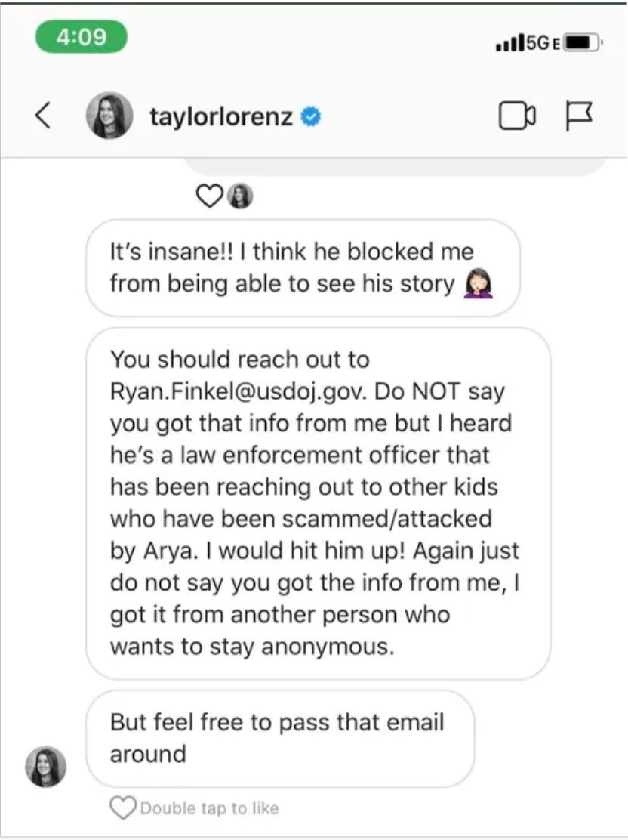This screenshot has width=628, height=840.
Task: Select the long "You should reach out" message
Action: click(x=317, y=502)
